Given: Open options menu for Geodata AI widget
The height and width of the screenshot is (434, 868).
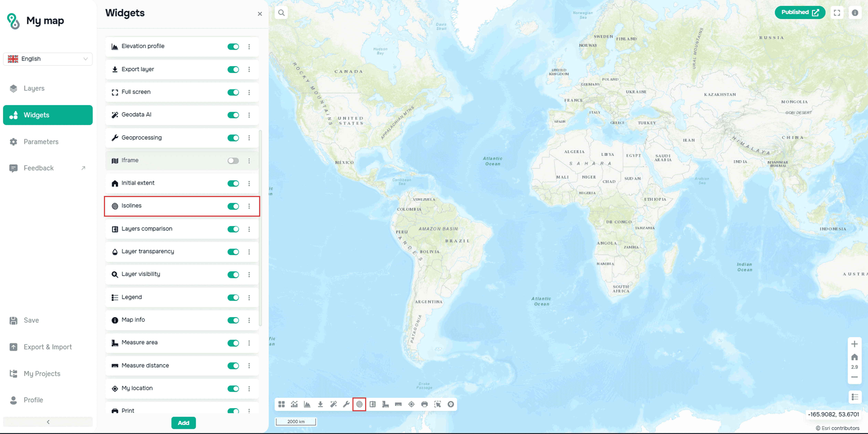Looking at the screenshot, I should pyautogui.click(x=249, y=115).
